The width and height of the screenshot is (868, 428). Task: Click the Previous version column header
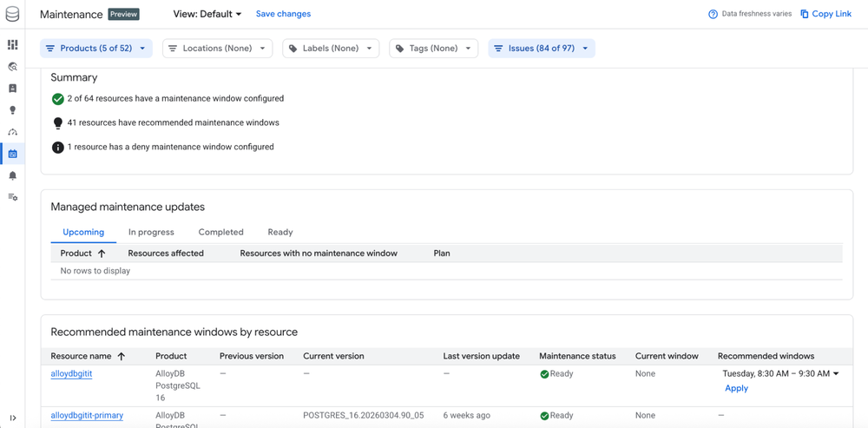tap(252, 356)
